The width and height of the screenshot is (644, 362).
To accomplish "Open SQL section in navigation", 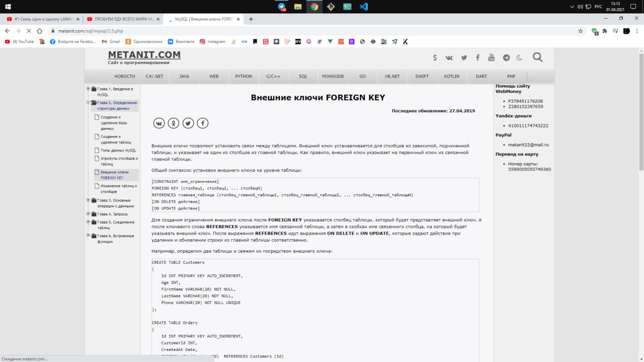I will [303, 77].
